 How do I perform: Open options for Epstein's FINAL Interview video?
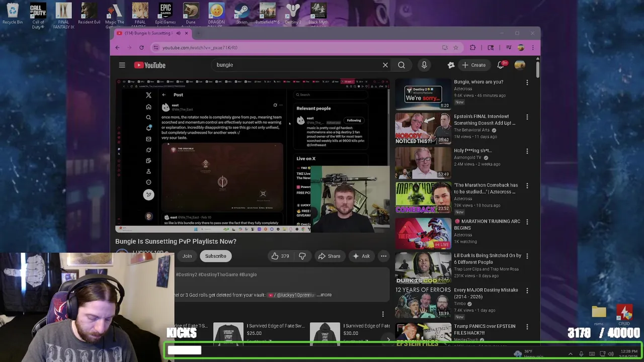coord(527,117)
